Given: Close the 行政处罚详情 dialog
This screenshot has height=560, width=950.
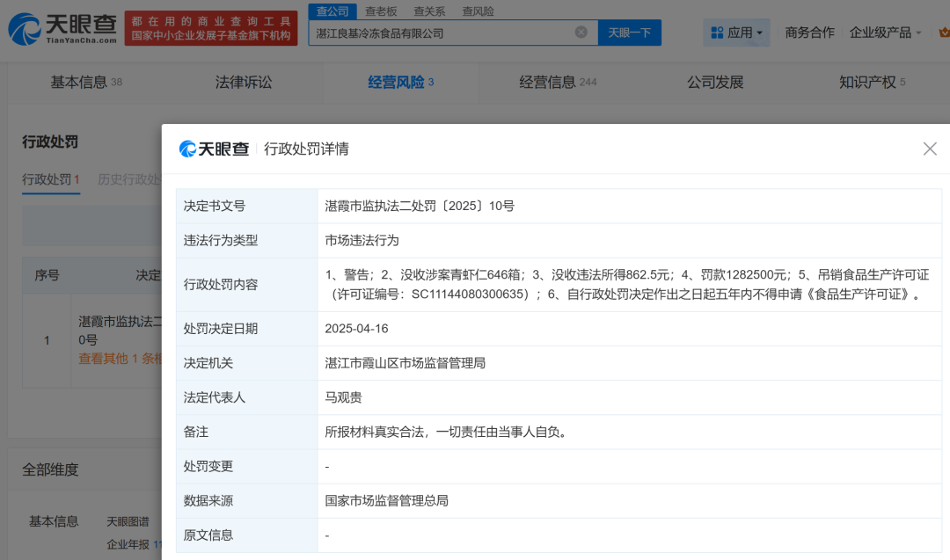Looking at the screenshot, I should coord(930,149).
